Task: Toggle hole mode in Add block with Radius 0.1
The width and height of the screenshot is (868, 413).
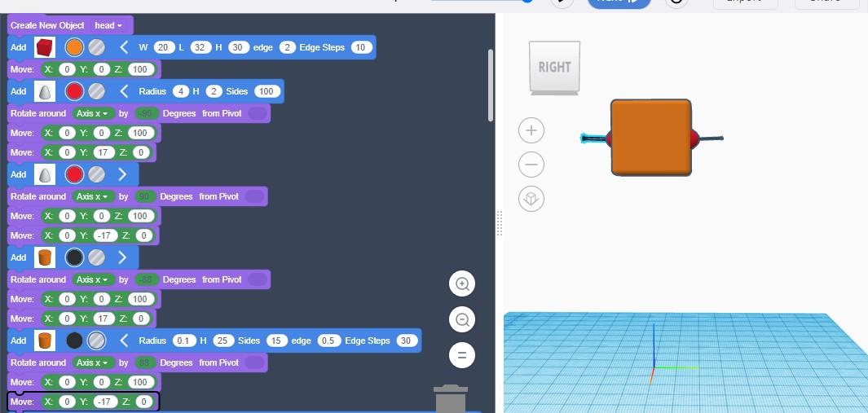Action: tap(97, 341)
